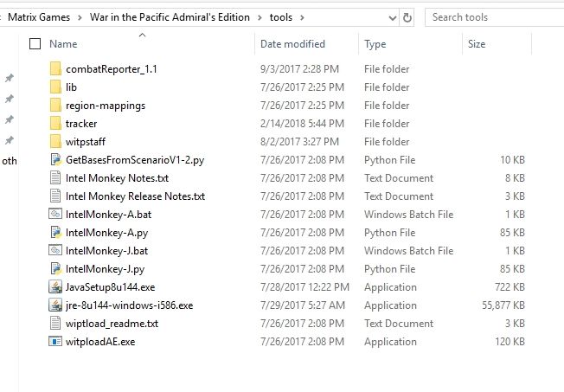Click the IntelMonkey-A.py Python icon

pos(55,233)
